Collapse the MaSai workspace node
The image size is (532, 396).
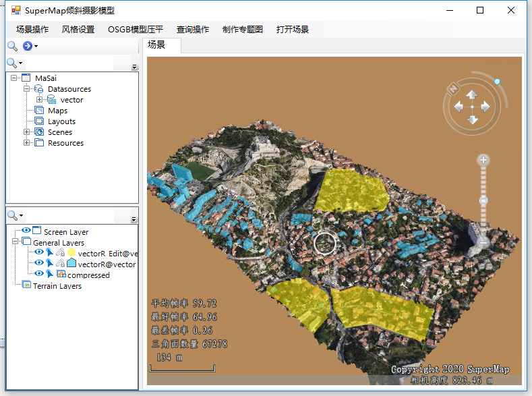coord(13,78)
